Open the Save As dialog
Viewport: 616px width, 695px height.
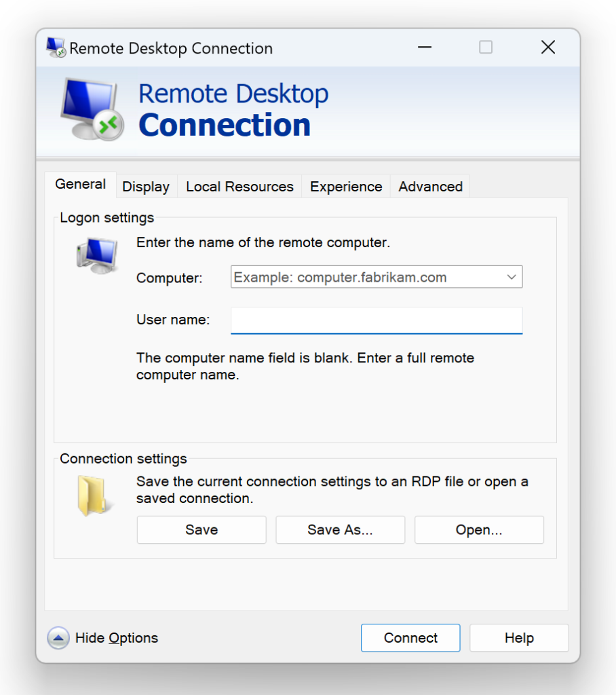click(340, 529)
